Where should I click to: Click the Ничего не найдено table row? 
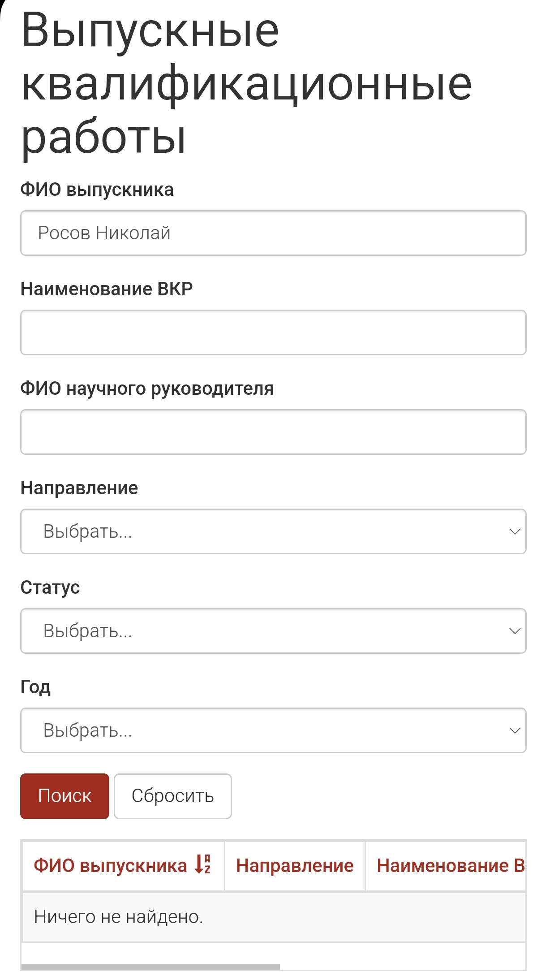click(x=273, y=917)
